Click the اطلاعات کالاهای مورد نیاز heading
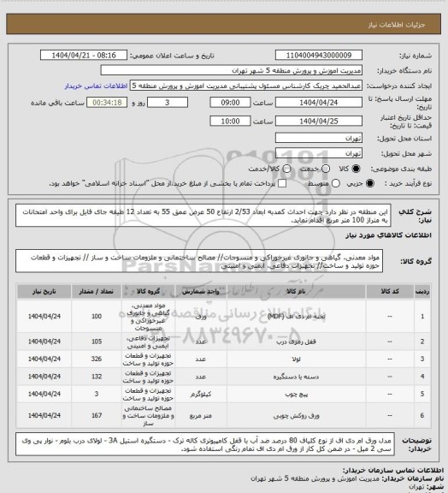This screenshot has height=493, width=448. tap(389, 235)
